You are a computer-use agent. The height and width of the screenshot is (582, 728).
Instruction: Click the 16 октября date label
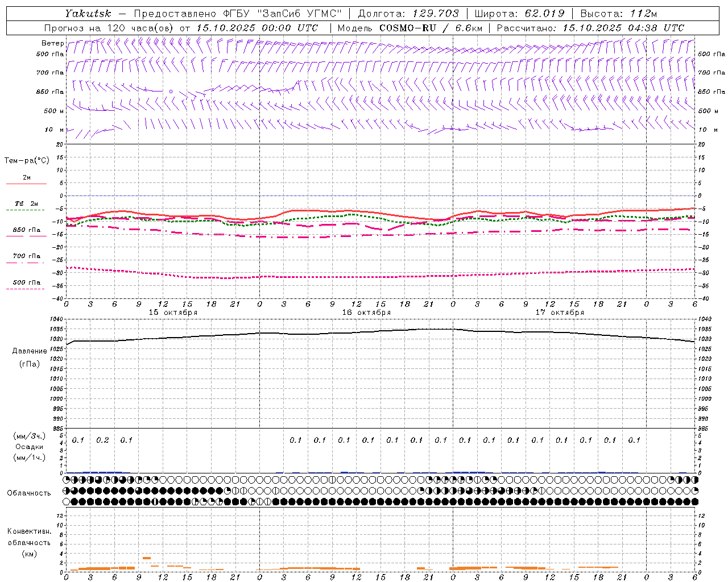point(366,313)
